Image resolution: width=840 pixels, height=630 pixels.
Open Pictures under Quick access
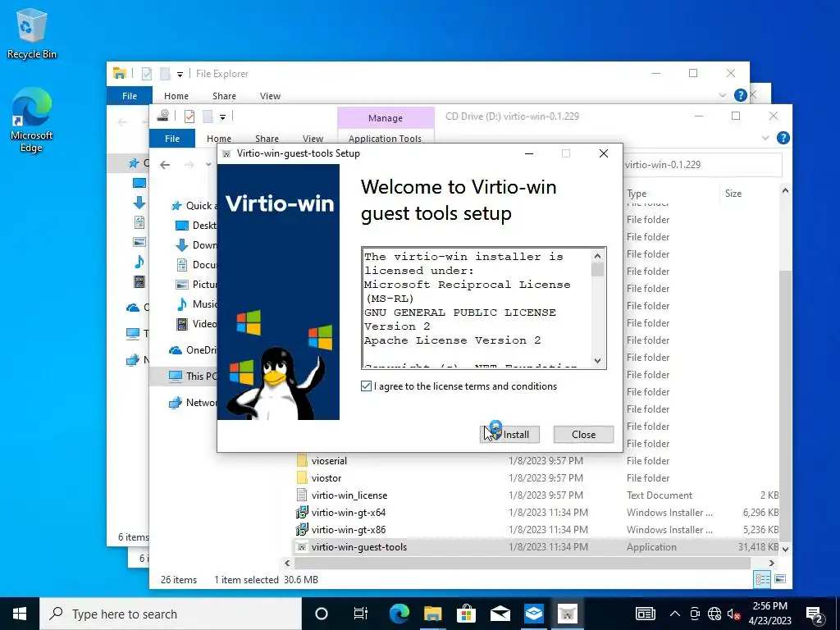[x=197, y=285]
